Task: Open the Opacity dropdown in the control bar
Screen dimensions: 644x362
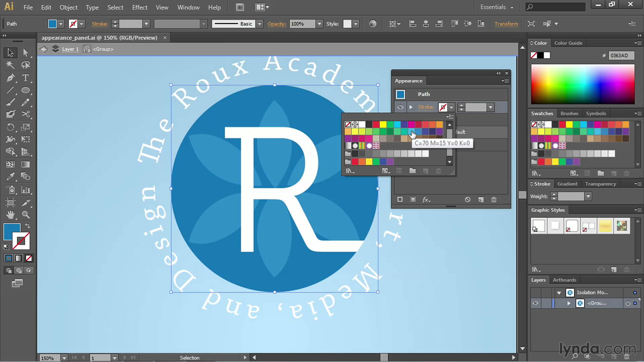Action: (319, 23)
